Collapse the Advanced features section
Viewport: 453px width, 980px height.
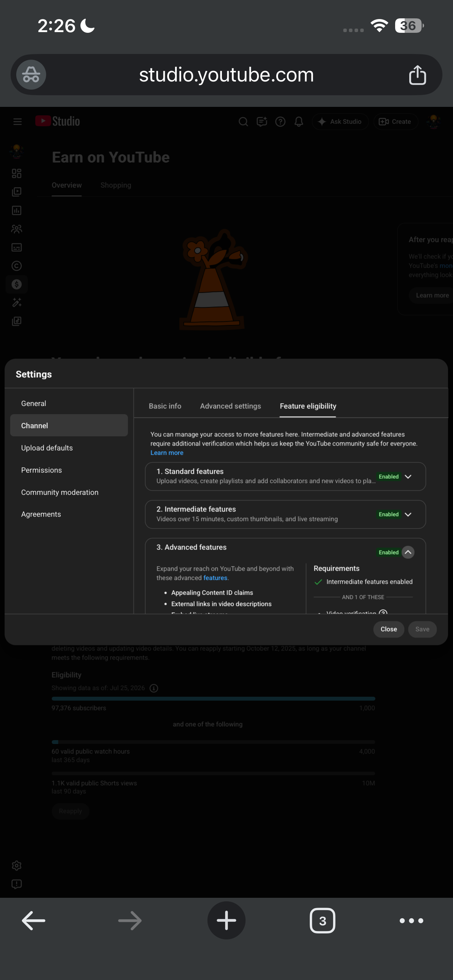pos(408,552)
